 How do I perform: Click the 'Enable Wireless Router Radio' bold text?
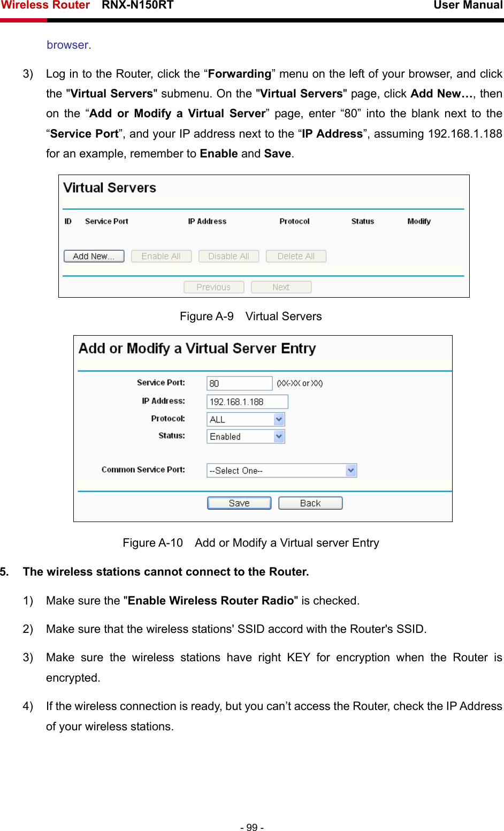211,601
